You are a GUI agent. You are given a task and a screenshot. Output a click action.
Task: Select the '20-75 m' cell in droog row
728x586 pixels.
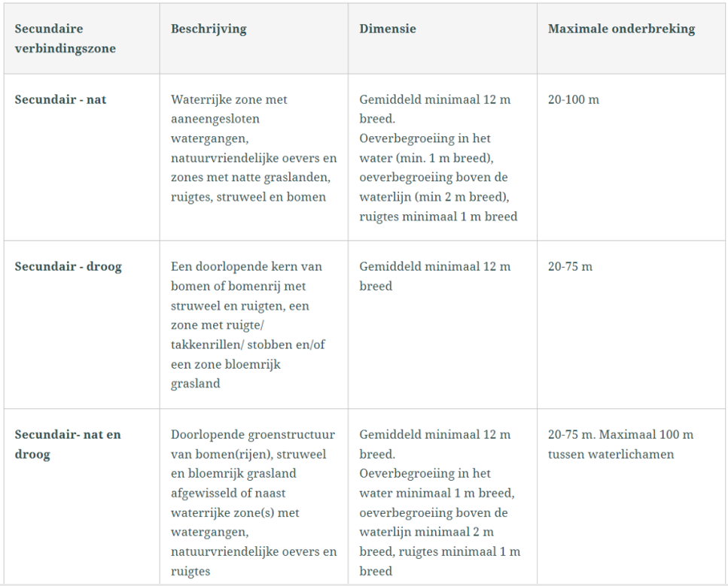coord(570,266)
